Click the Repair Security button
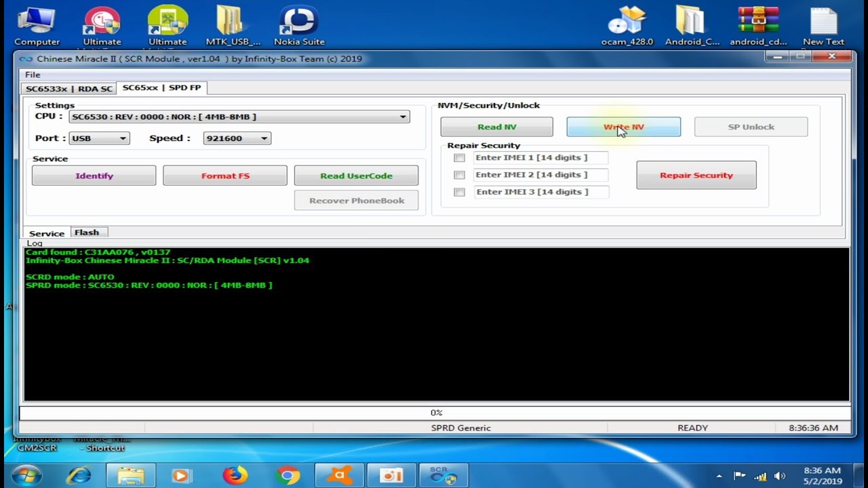The height and width of the screenshot is (488, 868). pos(696,175)
